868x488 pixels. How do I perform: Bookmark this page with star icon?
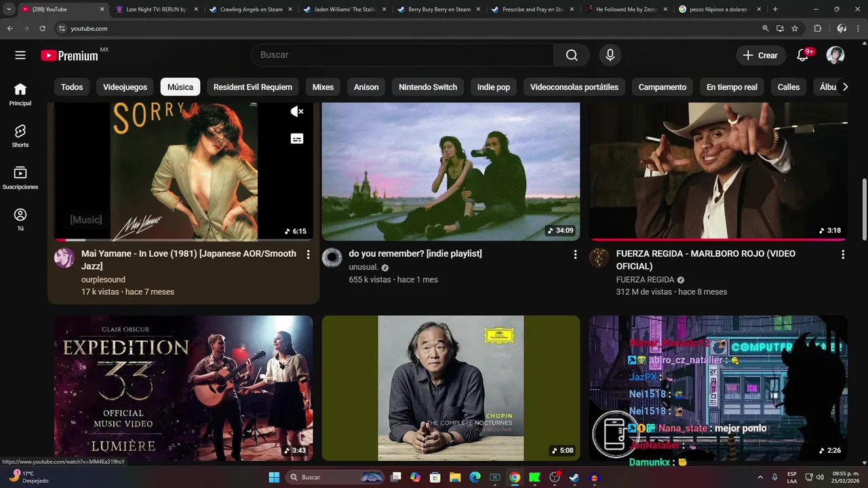pos(795,28)
